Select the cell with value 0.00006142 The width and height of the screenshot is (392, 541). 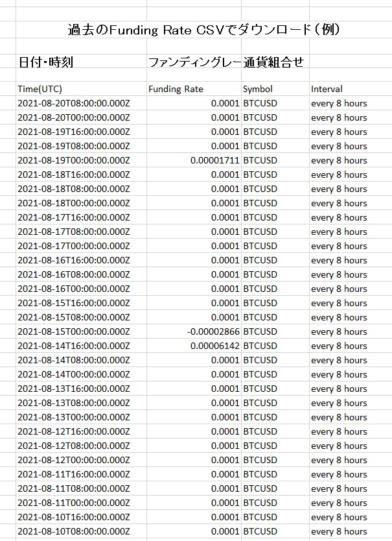click(214, 346)
